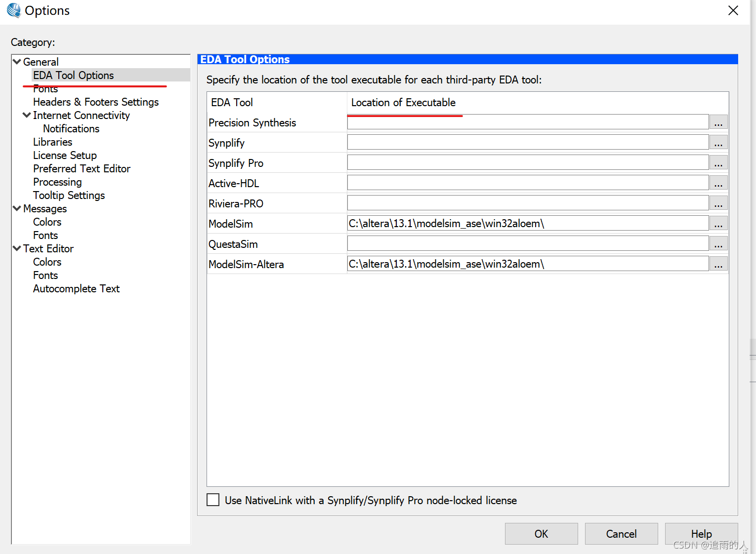Browse for Synplify executable
The height and width of the screenshot is (554, 756).
click(718, 142)
